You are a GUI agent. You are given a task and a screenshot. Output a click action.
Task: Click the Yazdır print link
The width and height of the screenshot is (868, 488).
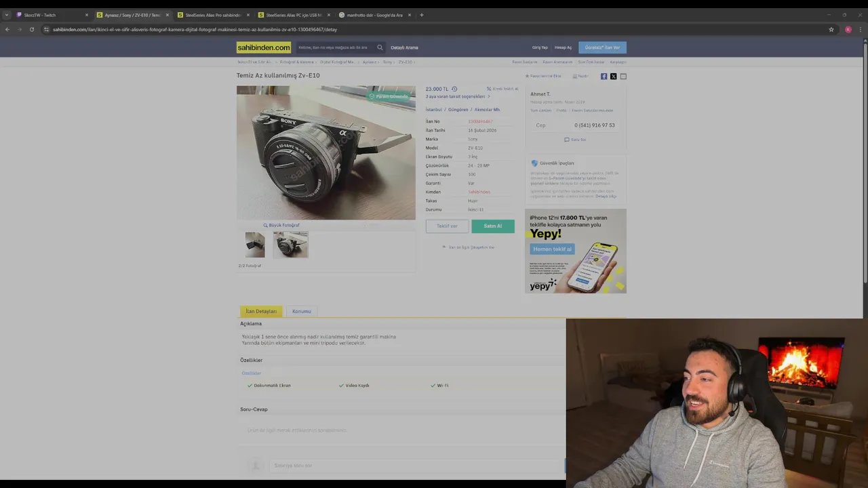coord(580,76)
